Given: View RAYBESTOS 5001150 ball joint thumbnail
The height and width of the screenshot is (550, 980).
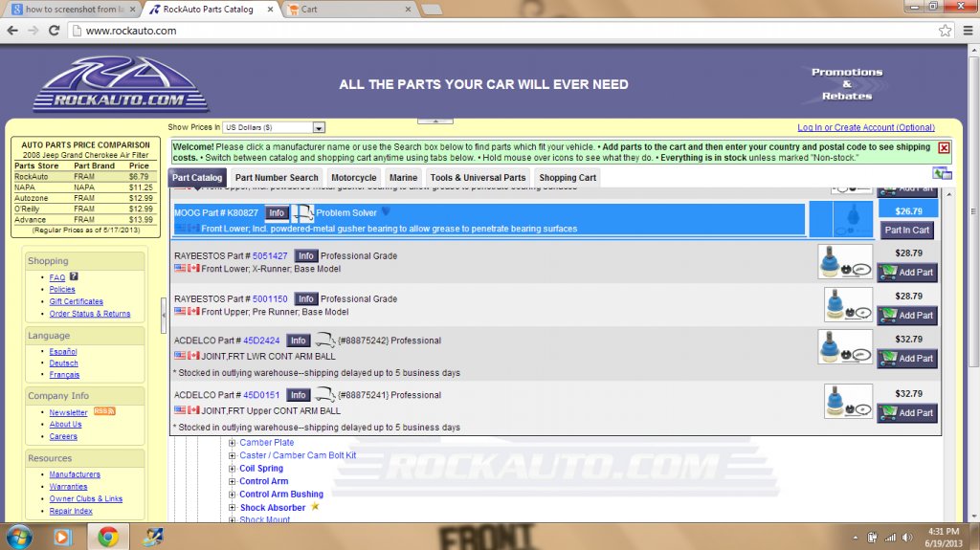Looking at the screenshot, I should [848, 304].
